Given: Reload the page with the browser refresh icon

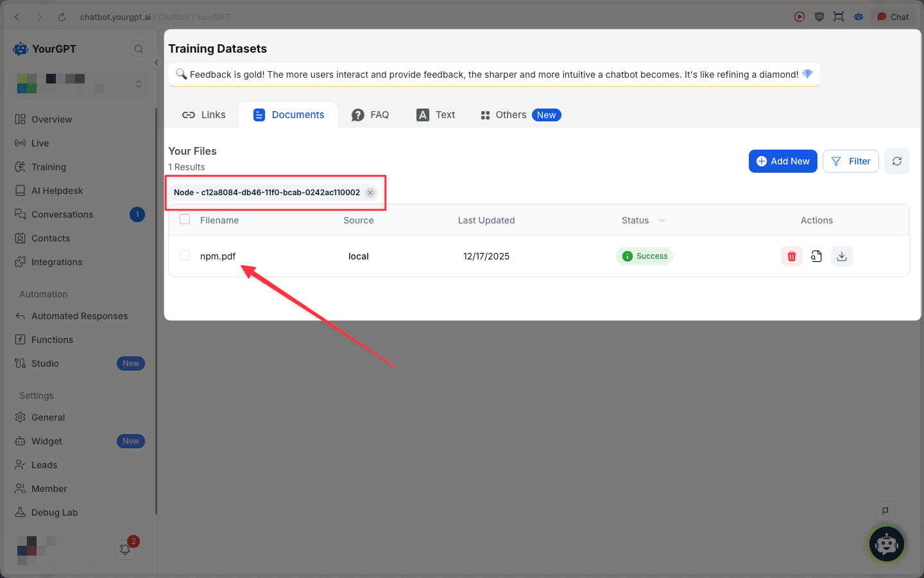Looking at the screenshot, I should (x=62, y=17).
